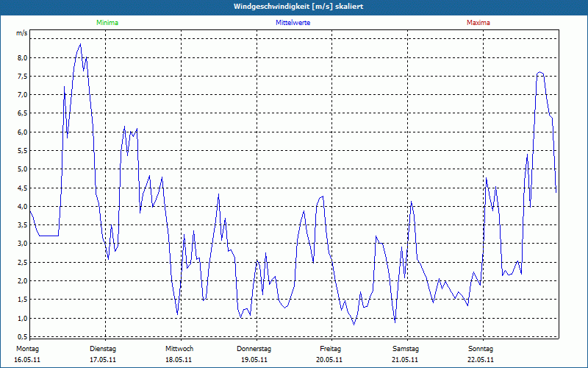Screen dimensions: 588x368
Task: Click the 20.05.11 date label
Action: click(329, 360)
